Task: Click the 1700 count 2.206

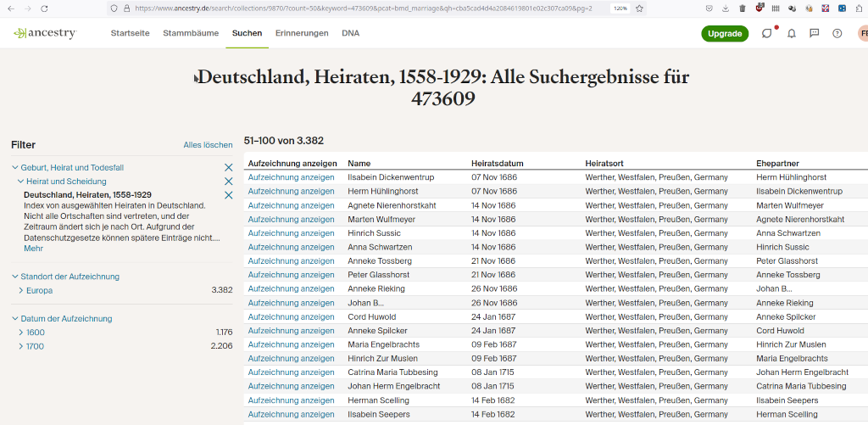Action: (x=221, y=346)
